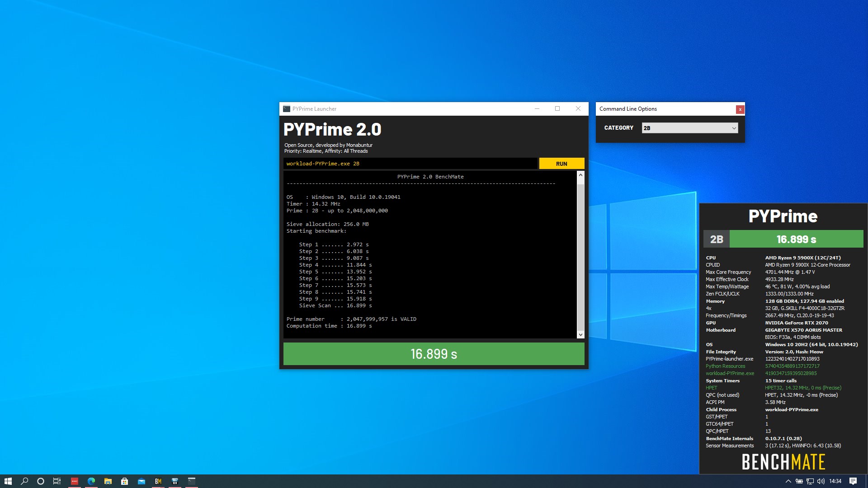Click the PYPrime heading in BenchMate panel
Viewport: 868px width, 488px height.
pos(783,216)
